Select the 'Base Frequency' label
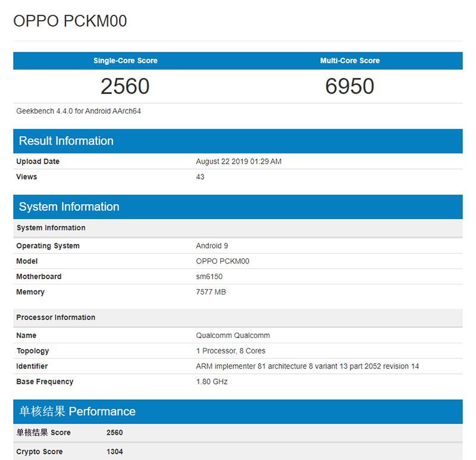 [x=45, y=381]
